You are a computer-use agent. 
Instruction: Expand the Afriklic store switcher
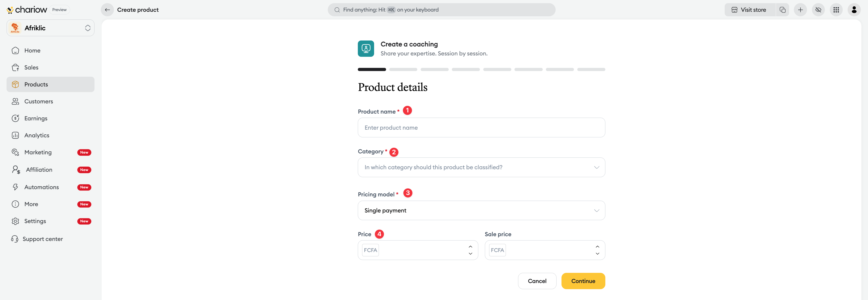pyautogui.click(x=88, y=28)
